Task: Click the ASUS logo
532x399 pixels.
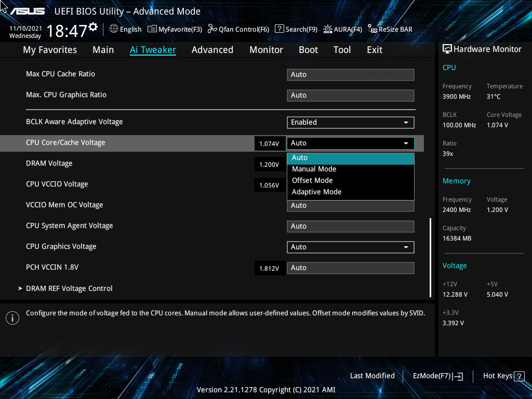Action: 28,11
